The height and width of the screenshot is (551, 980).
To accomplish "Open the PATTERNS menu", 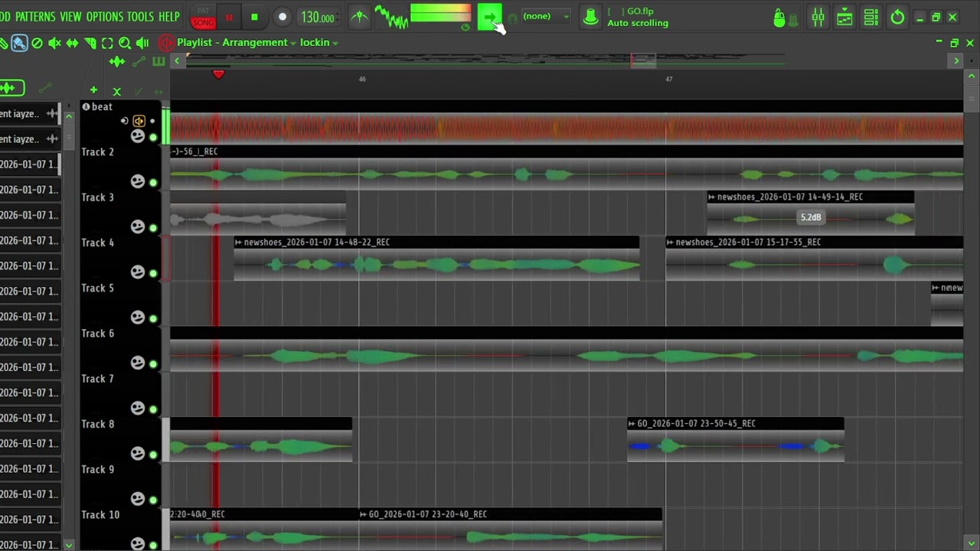I will point(35,17).
